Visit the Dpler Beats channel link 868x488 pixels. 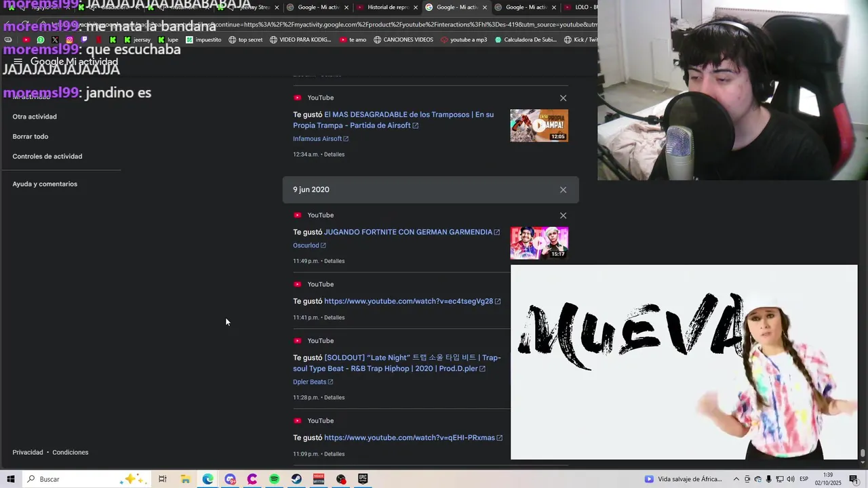pyautogui.click(x=313, y=382)
